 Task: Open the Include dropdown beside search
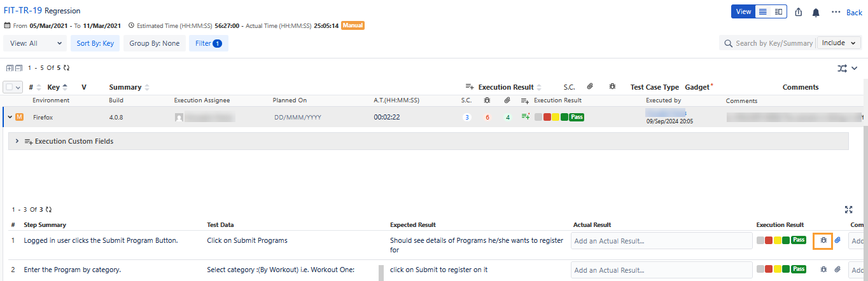tap(838, 43)
